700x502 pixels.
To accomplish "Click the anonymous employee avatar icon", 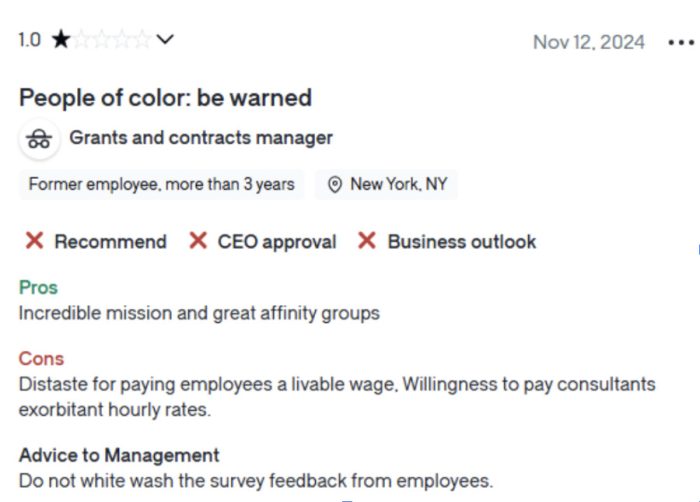I will tap(39, 139).
